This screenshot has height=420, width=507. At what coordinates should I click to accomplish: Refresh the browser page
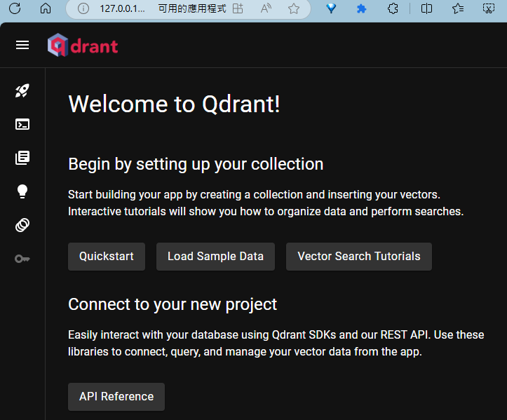(15, 8)
